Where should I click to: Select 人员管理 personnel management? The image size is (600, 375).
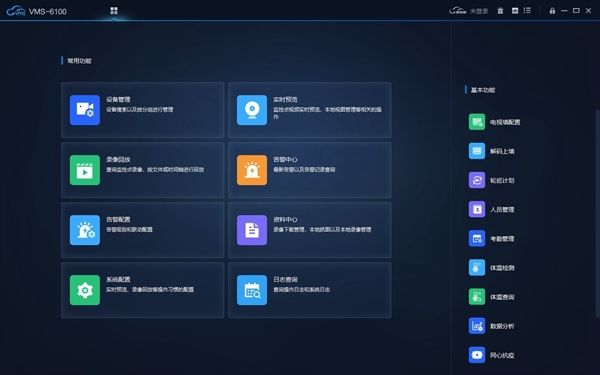point(492,209)
